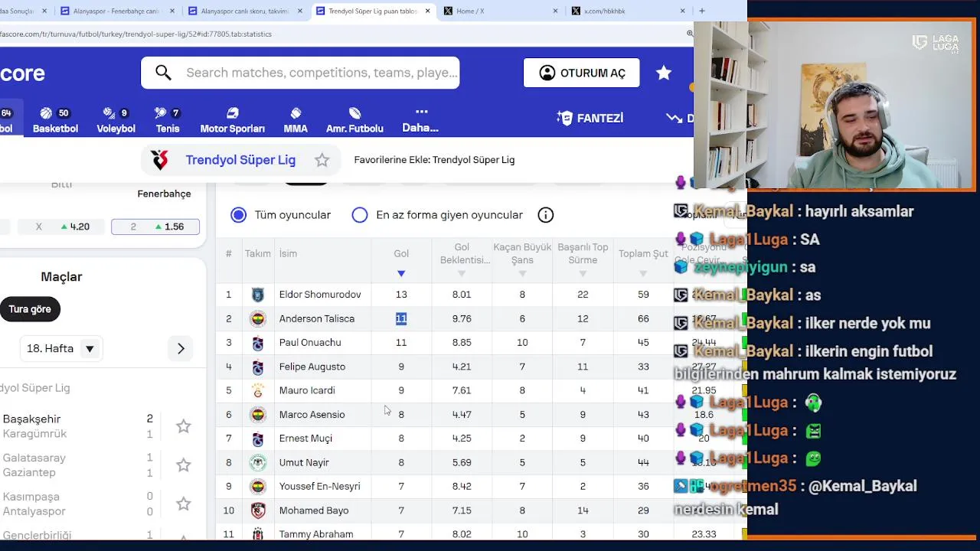The height and width of the screenshot is (551, 980).
Task: Open Motor Sporları section
Action: pos(232,120)
